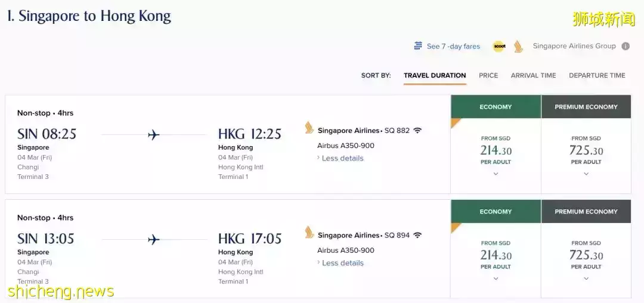Collapse Less details for flight SQ 882
This screenshot has width=644, height=303.
pyautogui.click(x=342, y=158)
